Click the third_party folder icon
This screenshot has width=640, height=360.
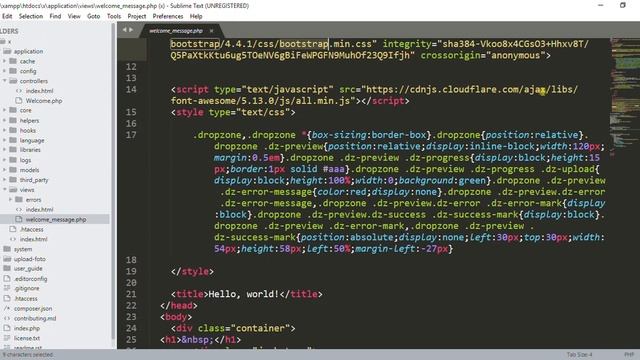pyautogui.click(x=13, y=180)
